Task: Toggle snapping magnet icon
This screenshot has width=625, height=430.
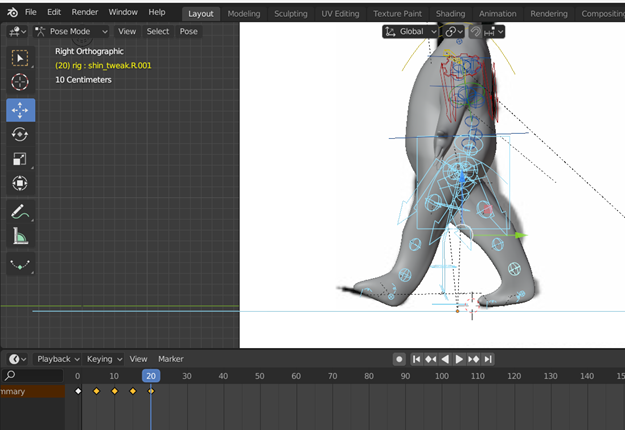Action: [475, 31]
